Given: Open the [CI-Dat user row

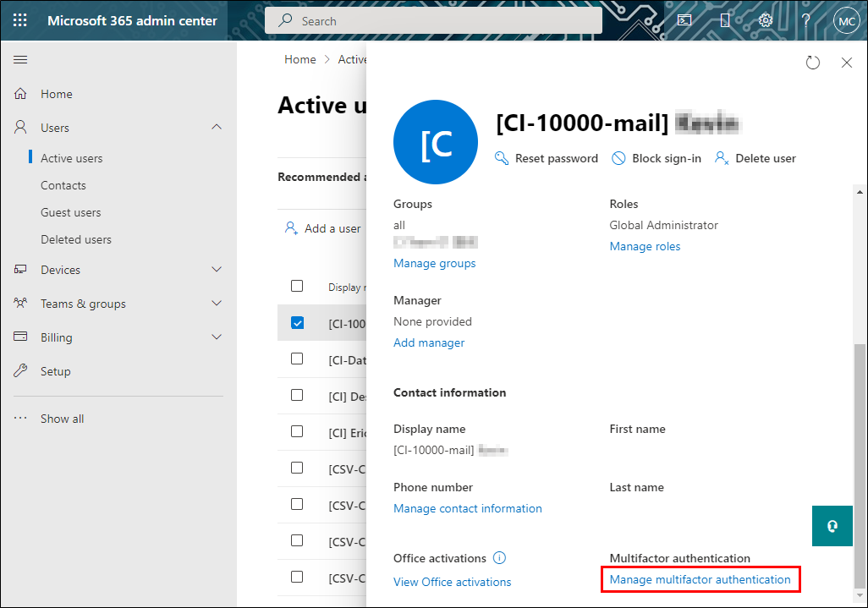Looking at the screenshot, I should [x=321, y=359].
